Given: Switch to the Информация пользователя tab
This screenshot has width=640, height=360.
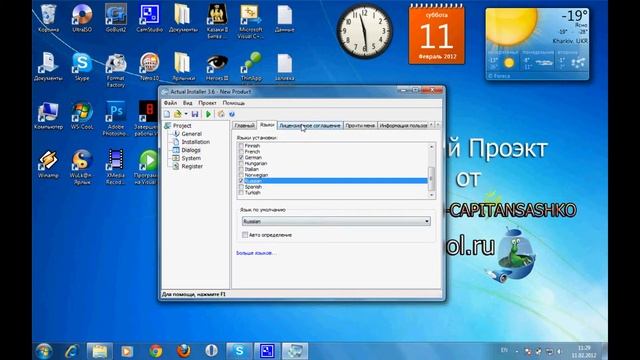Looking at the screenshot, I should click(403, 125).
